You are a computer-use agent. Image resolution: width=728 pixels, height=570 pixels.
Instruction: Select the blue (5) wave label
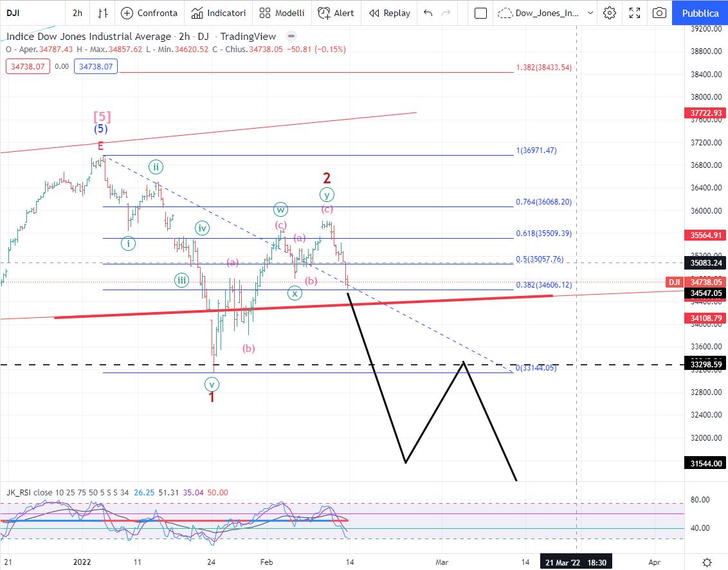click(x=101, y=129)
